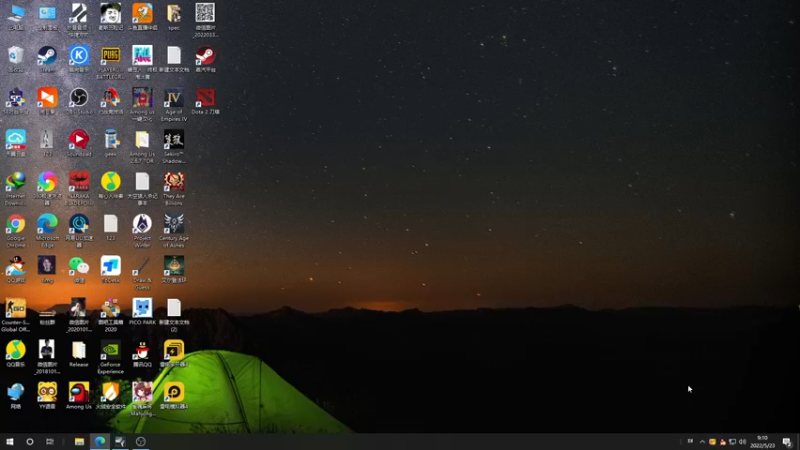Viewport: 800px width, 450px height.
Task: Open the text file named 123
Action: pos(110,224)
